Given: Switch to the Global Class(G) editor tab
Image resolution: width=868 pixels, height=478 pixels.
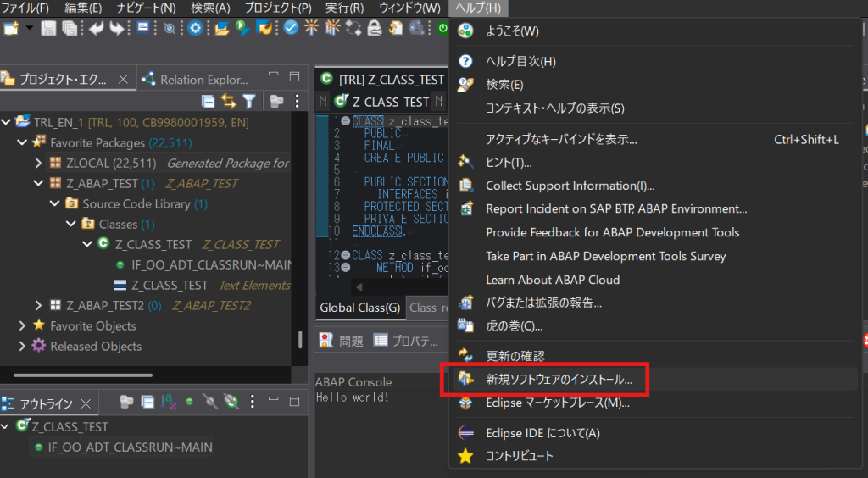Looking at the screenshot, I should click(359, 308).
